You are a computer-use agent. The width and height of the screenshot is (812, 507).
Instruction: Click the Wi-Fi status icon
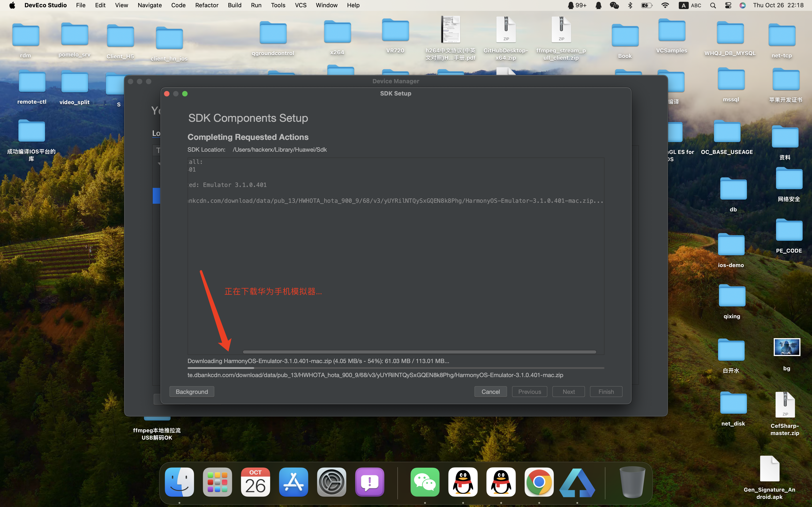tap(665, 5)
